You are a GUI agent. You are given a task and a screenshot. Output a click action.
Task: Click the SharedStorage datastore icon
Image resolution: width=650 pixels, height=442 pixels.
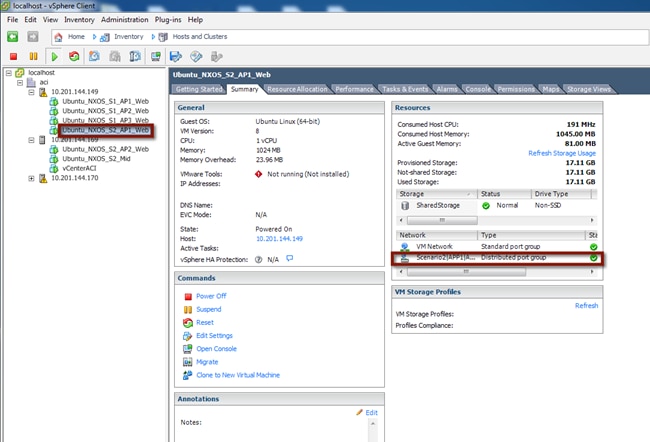coord(405,206)
